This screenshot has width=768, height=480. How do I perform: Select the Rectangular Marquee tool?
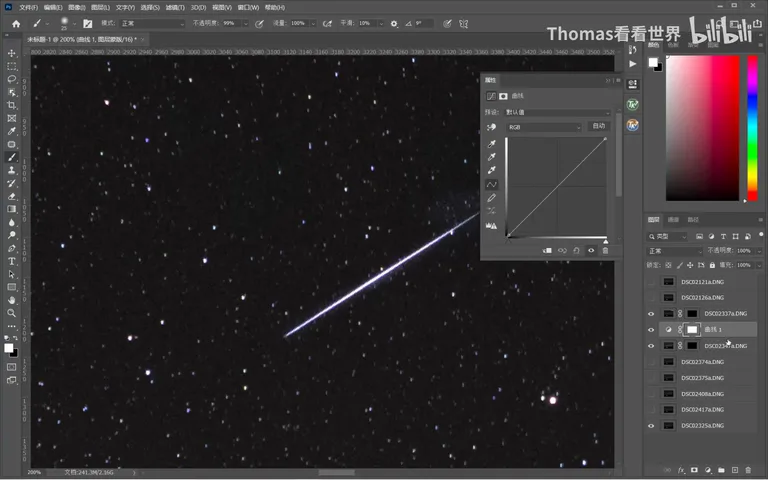click(12, 66)
